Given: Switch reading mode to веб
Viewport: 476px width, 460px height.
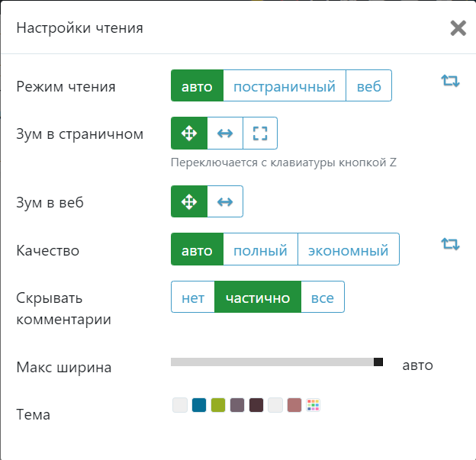Looking at the screenshot, I should tap(368, 86).
